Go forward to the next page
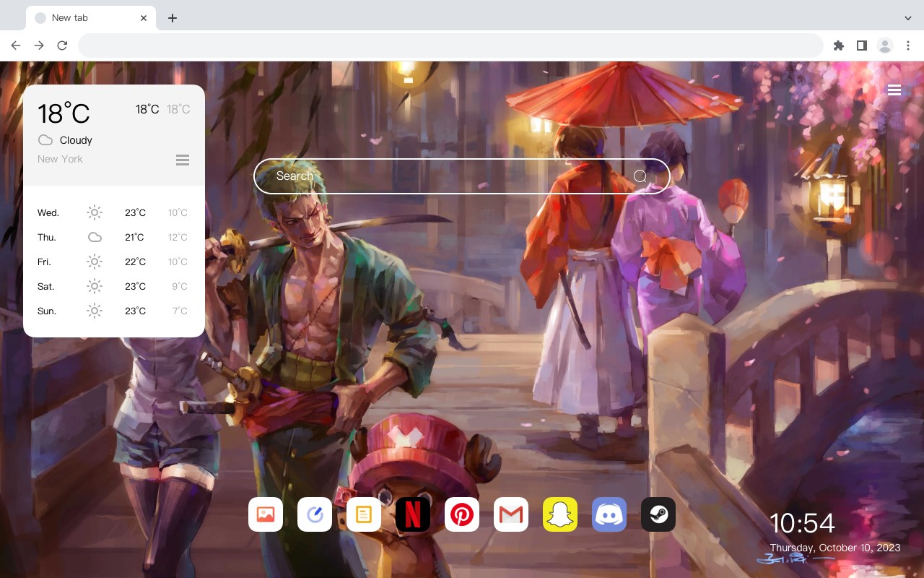924x578 pixels. [x=39, y=46]
